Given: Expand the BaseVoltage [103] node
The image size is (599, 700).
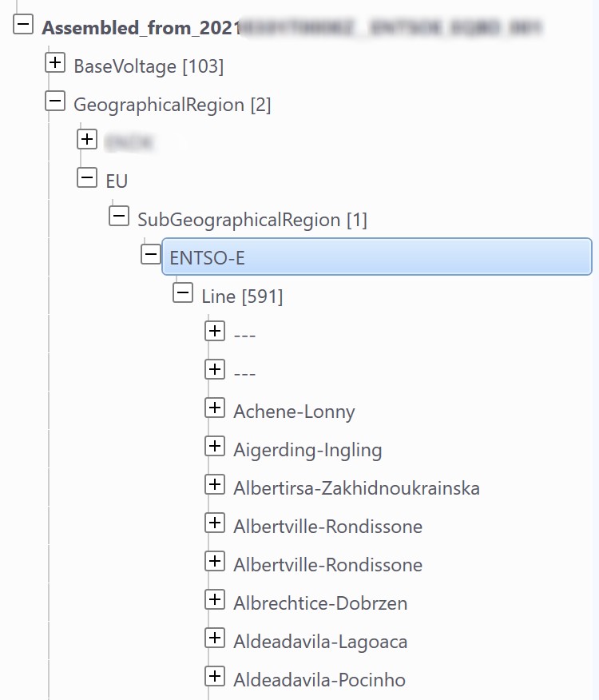Looking at the screenshot, I should tap(55, 62).
